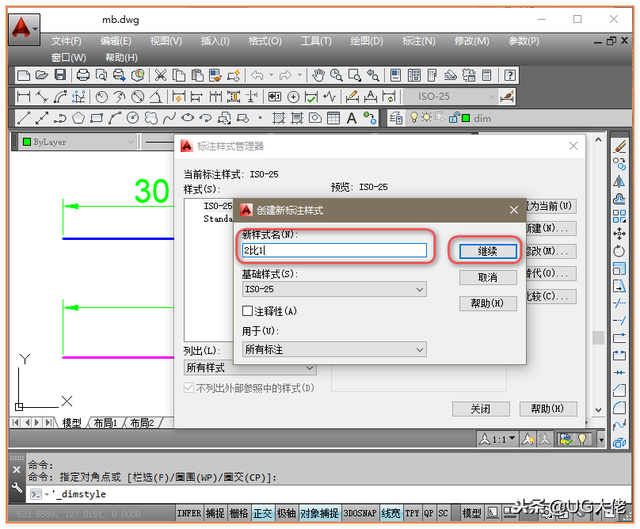The image size is (640, 529).
Task: Select the Polygon drawing tool
Action: (78, 118)
